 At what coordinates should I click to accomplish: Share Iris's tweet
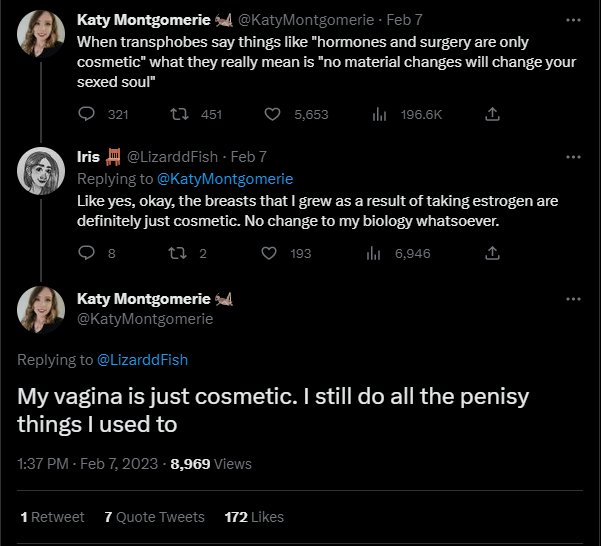coord(492,253)
